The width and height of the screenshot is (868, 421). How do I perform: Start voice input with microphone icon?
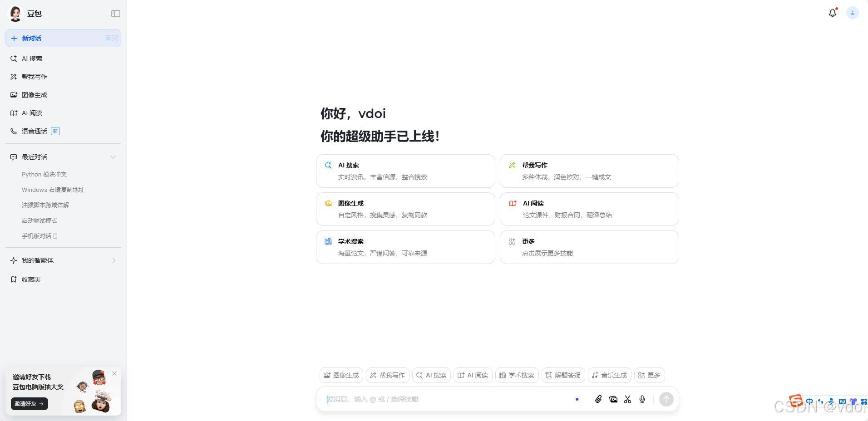(x=642, y=399)
